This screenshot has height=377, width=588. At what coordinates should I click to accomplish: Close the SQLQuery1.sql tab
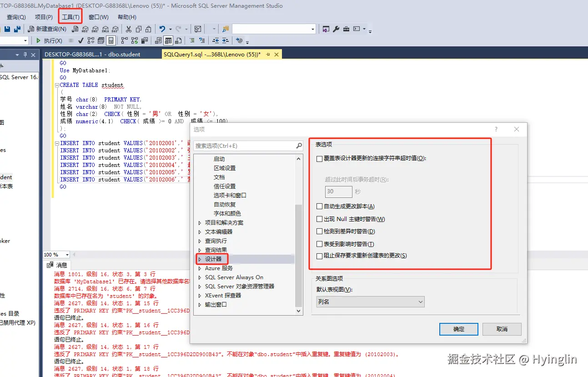pos(276,55)
